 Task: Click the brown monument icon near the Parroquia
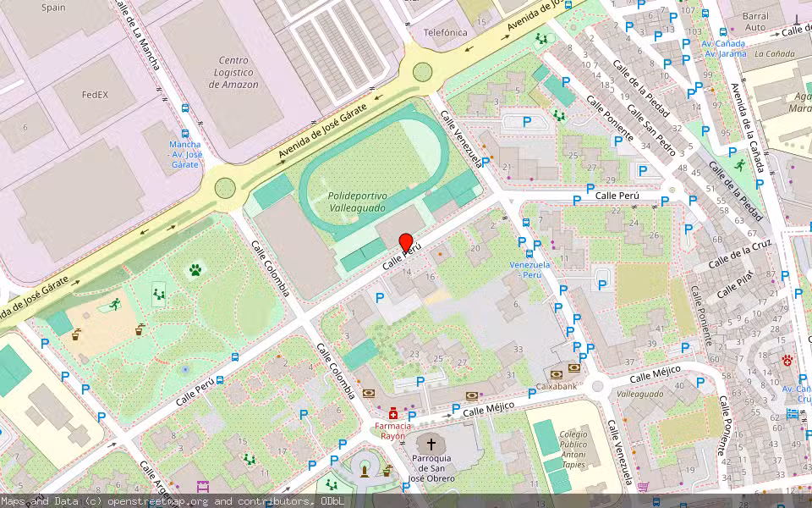click(365, 470)
